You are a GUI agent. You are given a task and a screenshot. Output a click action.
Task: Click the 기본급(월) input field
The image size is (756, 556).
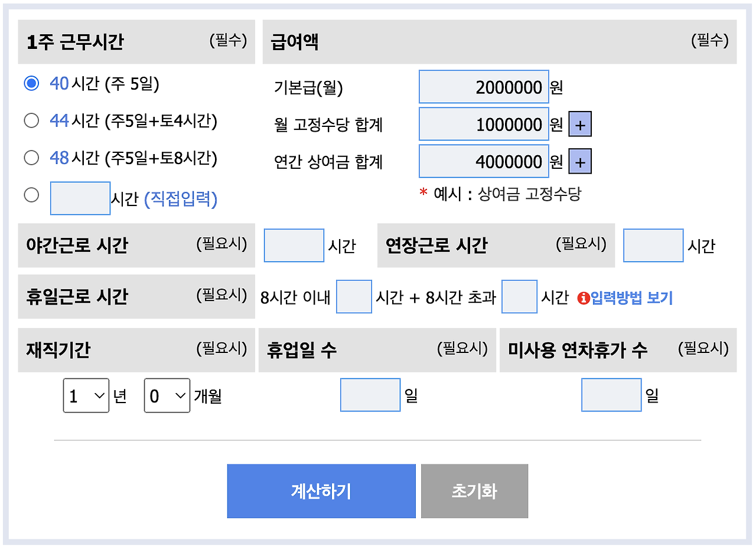pos(483,87)
